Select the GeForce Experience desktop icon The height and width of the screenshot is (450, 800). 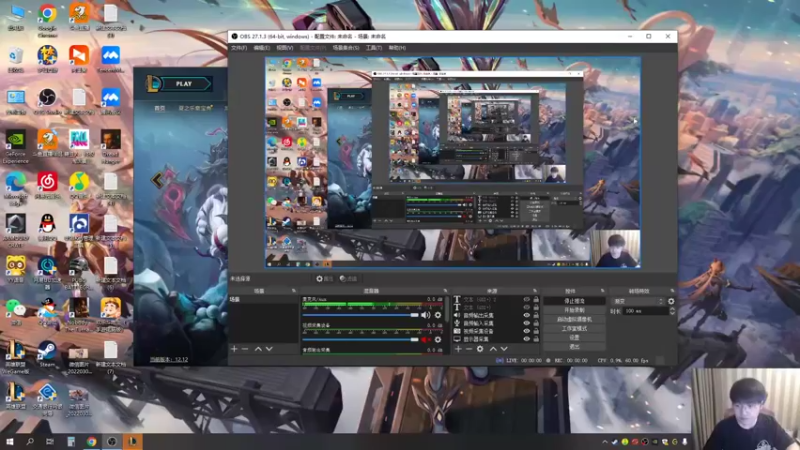pos(16,147)
